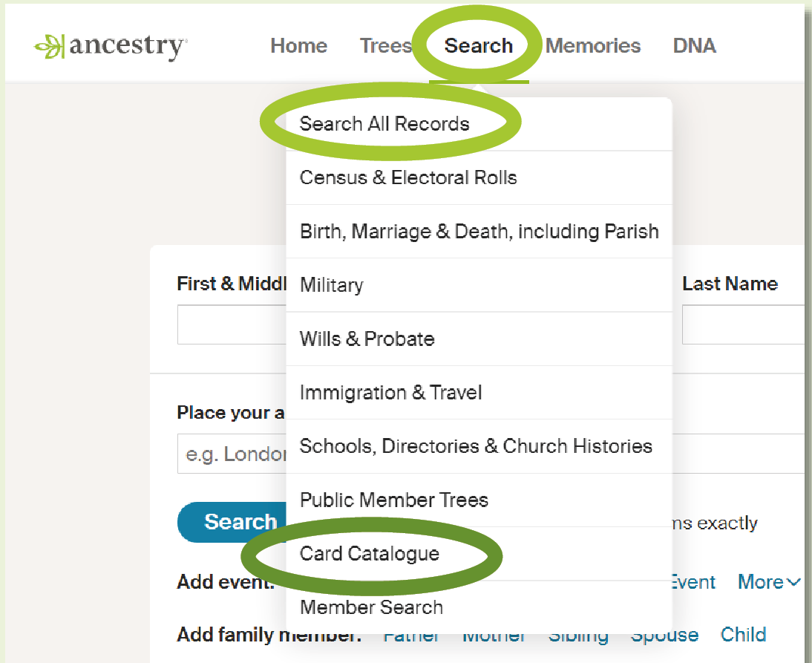This screenshot has width=812, height=663.
Task: Open the Trees section
Action: (385, 46)
